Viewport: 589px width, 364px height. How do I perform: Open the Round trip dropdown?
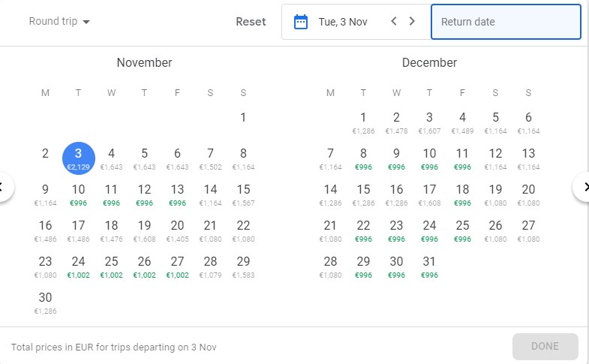coord(59,22)
